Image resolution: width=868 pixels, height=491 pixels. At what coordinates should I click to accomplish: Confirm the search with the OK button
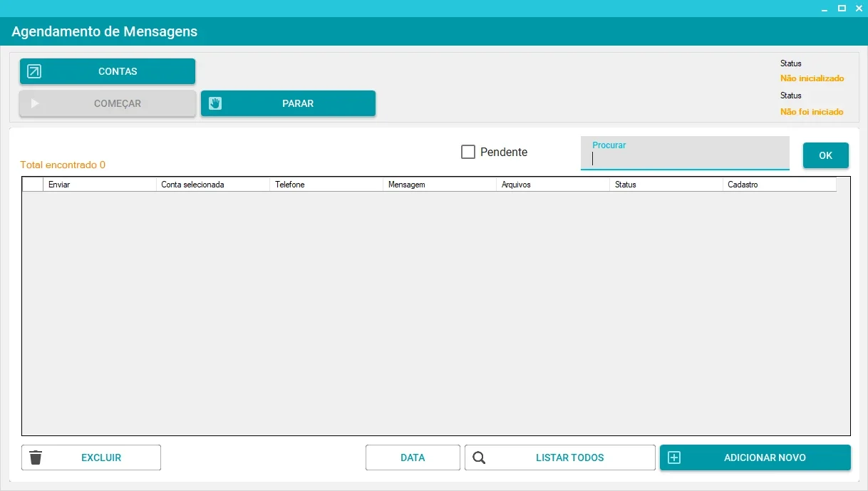tap(826, 155)
